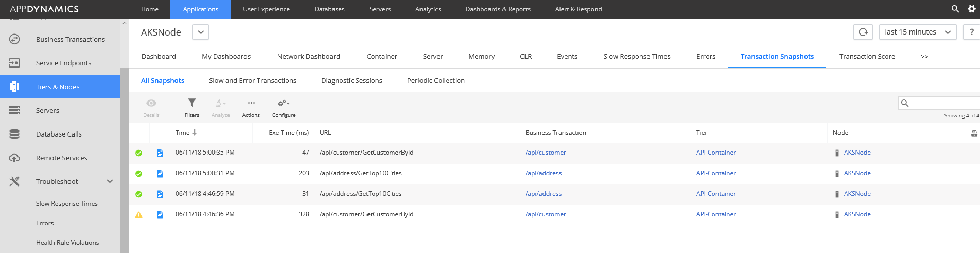Click the Troubleshoot tools icon
Image resolution: width=980 pixels, height=253 pixels.
(x=14, y=181)
